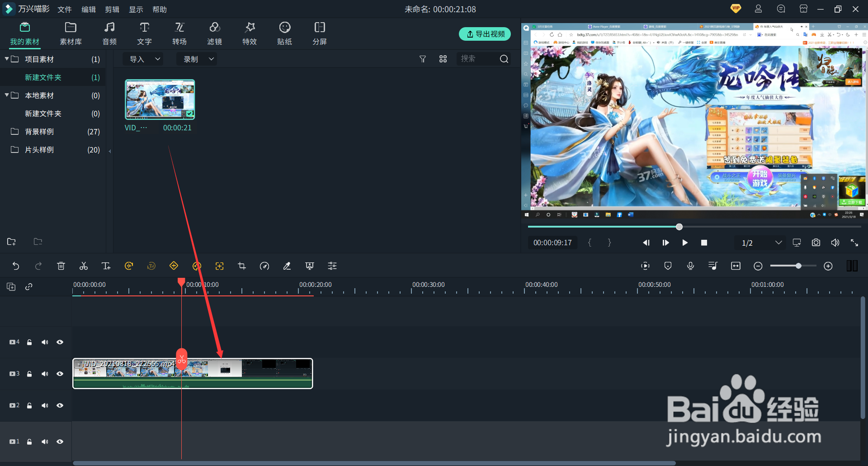Open the 帮助 menu

tap(160, 9)
